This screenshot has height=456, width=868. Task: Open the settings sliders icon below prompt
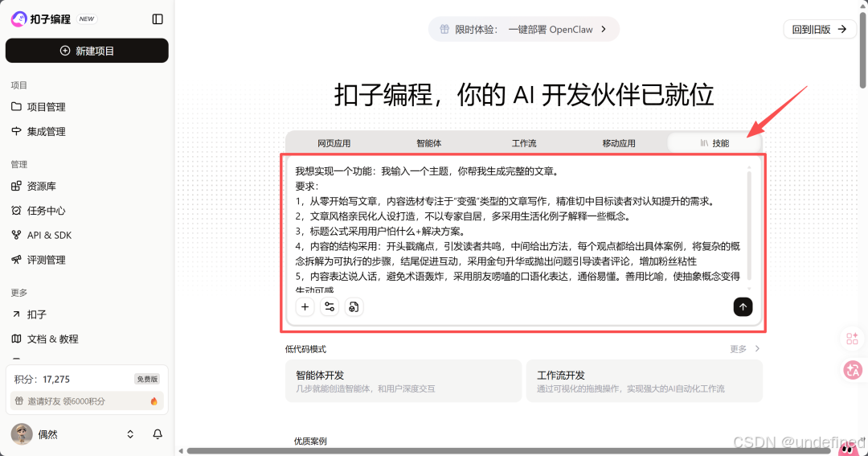coord(330,307)
